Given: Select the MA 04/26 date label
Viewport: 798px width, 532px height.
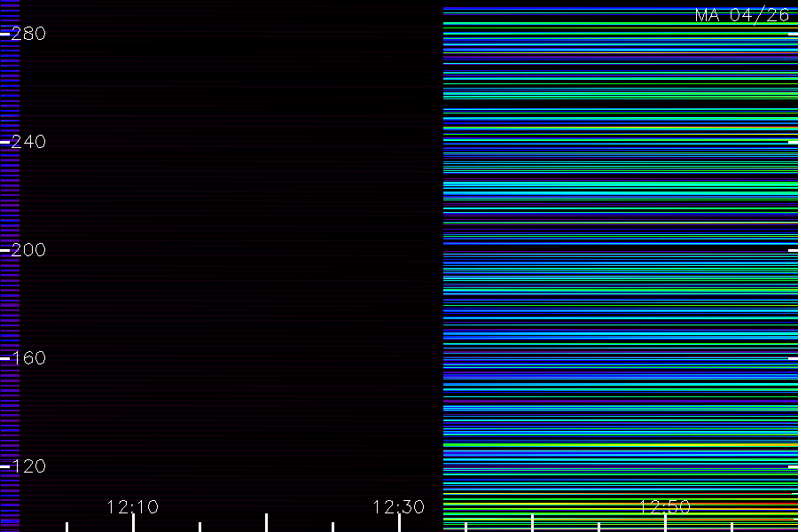Looking at the screenshot, I should click(x=742, y=15).
